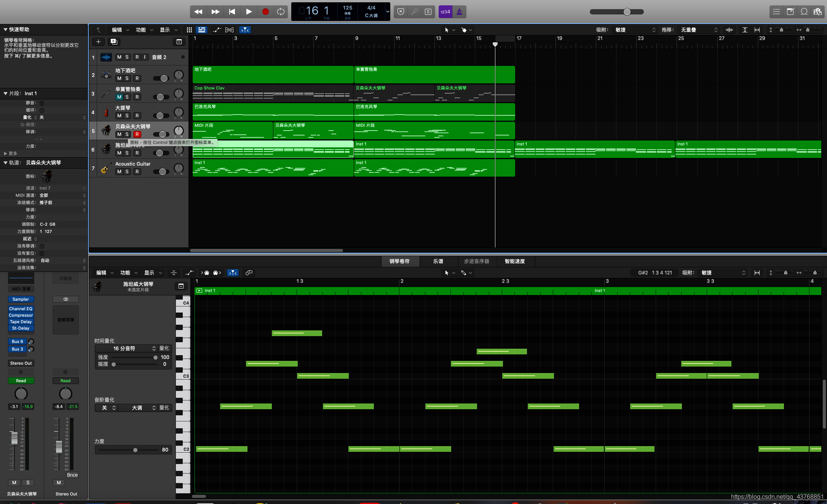Click the add new track plus button
This screenshot has width=827, height=504.
pos(98,41)
